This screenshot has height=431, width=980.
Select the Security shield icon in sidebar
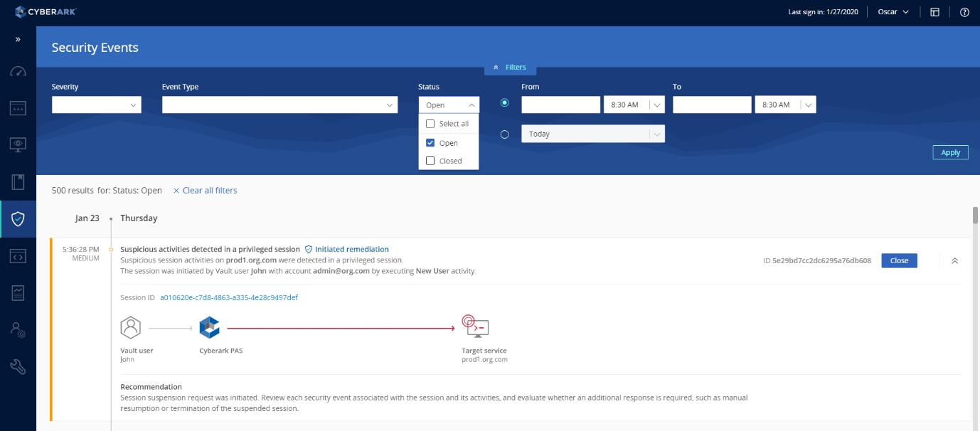pyautogui.click(x=18, y=219)
